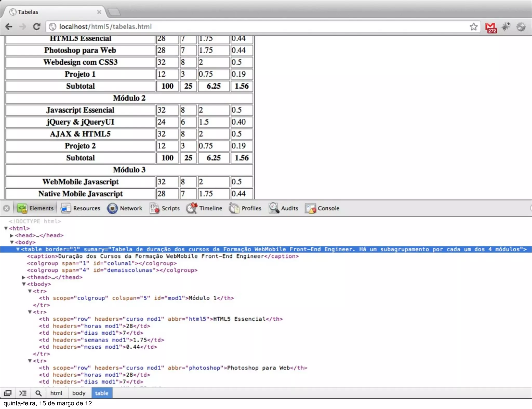Click the dock-to-window button
532x409 pixels.
[x=8, y=393]
